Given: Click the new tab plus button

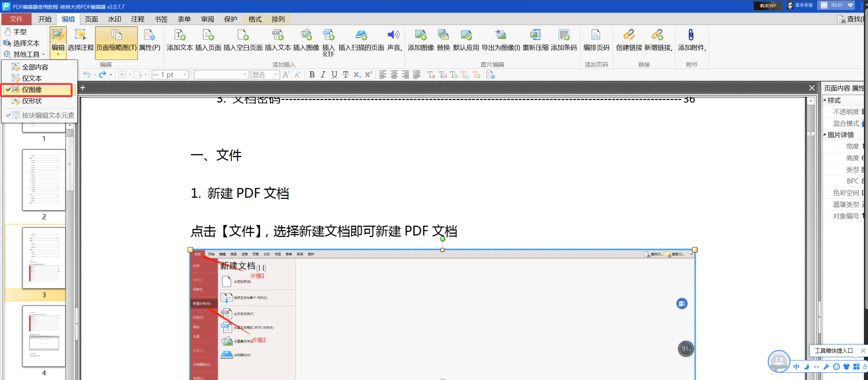Looking at the screenshot, I should [x=83, y=88].
